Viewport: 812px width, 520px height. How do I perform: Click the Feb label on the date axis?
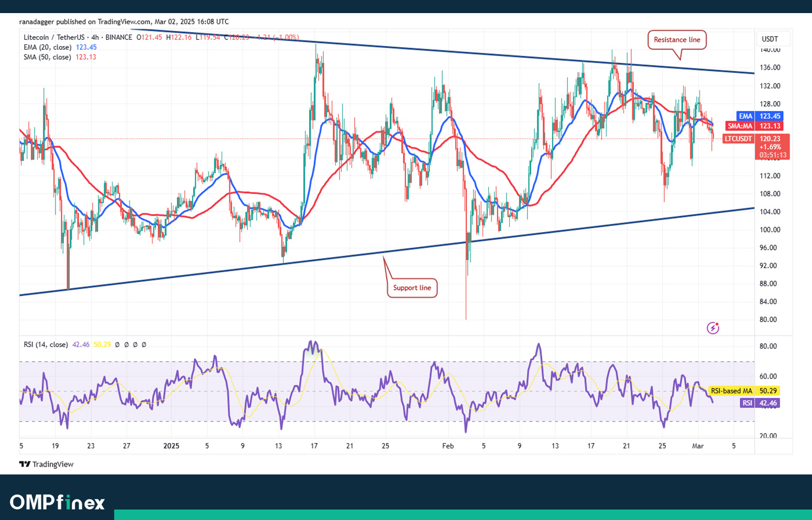[448, 446]
